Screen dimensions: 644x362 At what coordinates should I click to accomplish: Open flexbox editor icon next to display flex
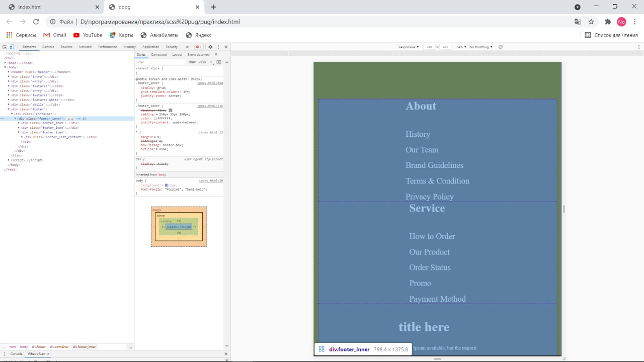click(x=171, y=110)
